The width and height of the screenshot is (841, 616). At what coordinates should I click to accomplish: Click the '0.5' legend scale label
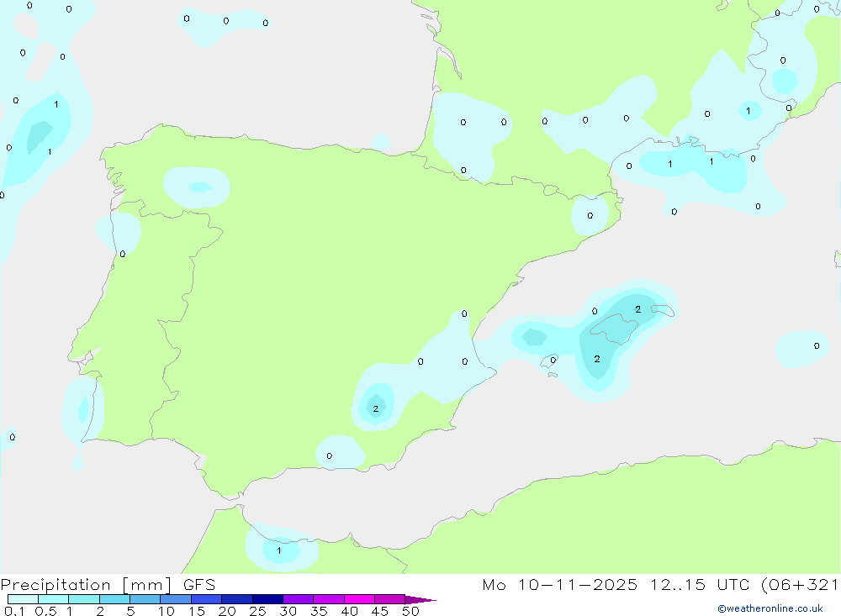(x=45, y=611)
